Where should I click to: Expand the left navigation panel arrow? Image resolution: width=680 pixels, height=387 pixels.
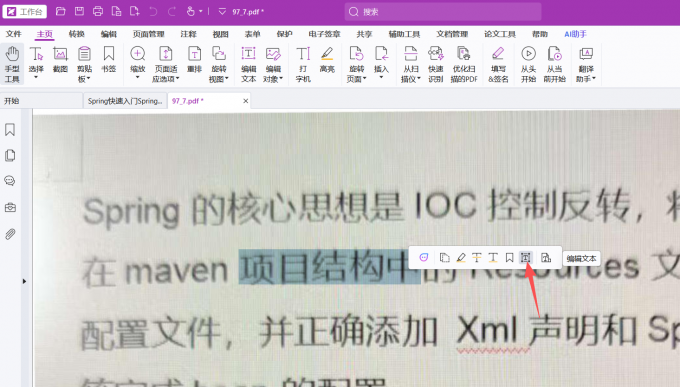[24, 281]
